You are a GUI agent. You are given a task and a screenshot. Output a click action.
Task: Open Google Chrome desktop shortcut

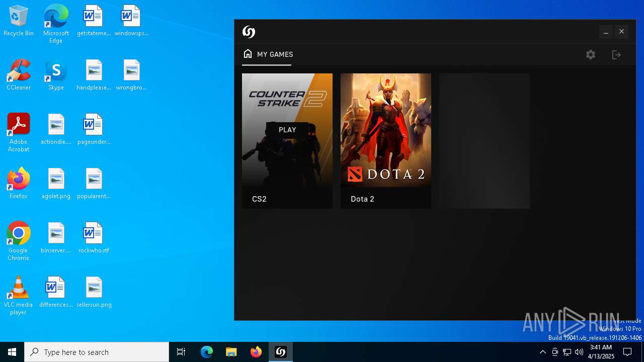point(19,241)
